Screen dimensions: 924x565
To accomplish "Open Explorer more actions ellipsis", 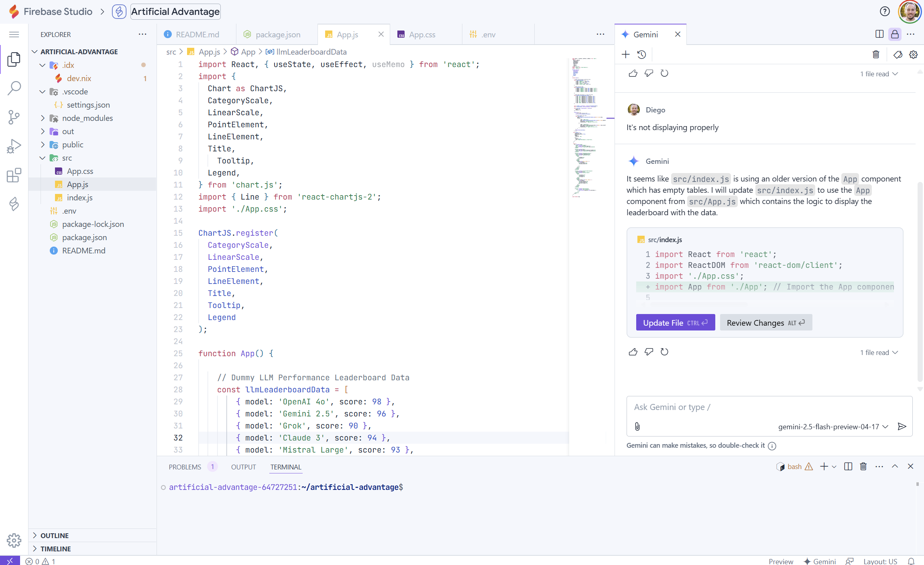I will 142,35.
